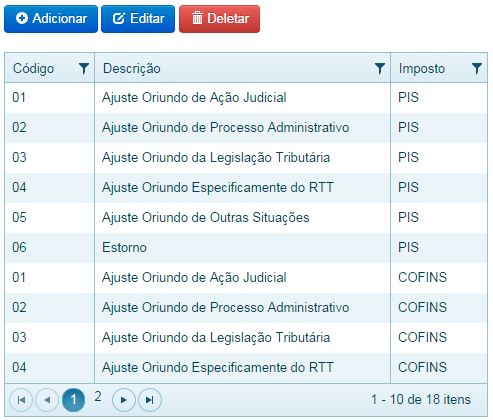Go to previous page of grid
Viewport: 493px width, 420px height.
[x=47, y=400]
